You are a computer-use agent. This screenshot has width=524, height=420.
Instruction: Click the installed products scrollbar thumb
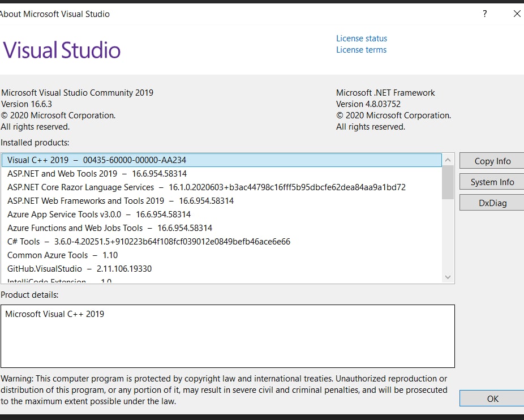tap(448, 182)
